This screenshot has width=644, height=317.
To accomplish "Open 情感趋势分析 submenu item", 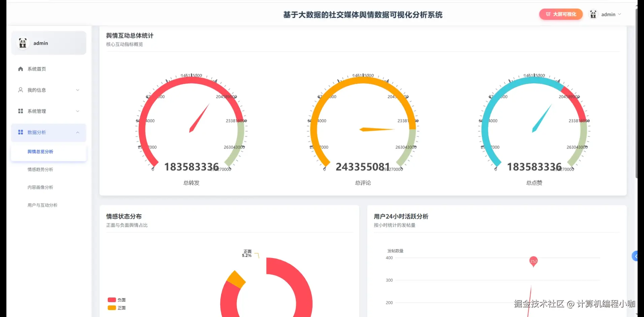I will [x=40, y=169].
